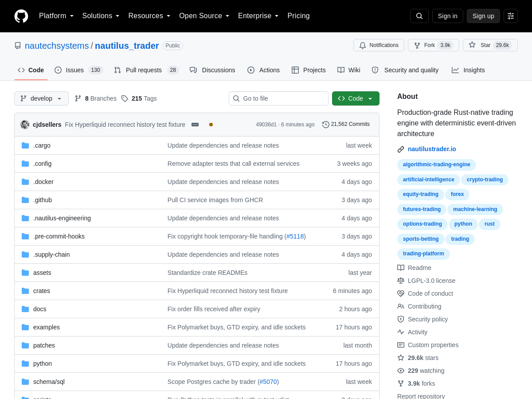Switch to the Wiki tab

click(x=349, y=70)
